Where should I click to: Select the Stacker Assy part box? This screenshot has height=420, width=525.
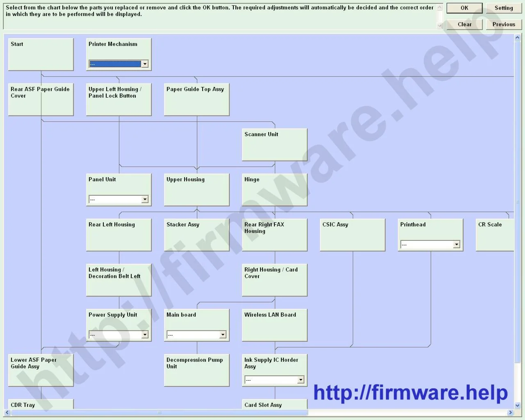pyautogui.click(x=196, y=235)
